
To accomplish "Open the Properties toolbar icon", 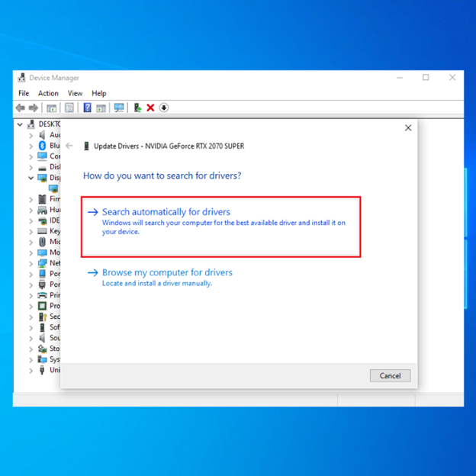I will [69, 108].
